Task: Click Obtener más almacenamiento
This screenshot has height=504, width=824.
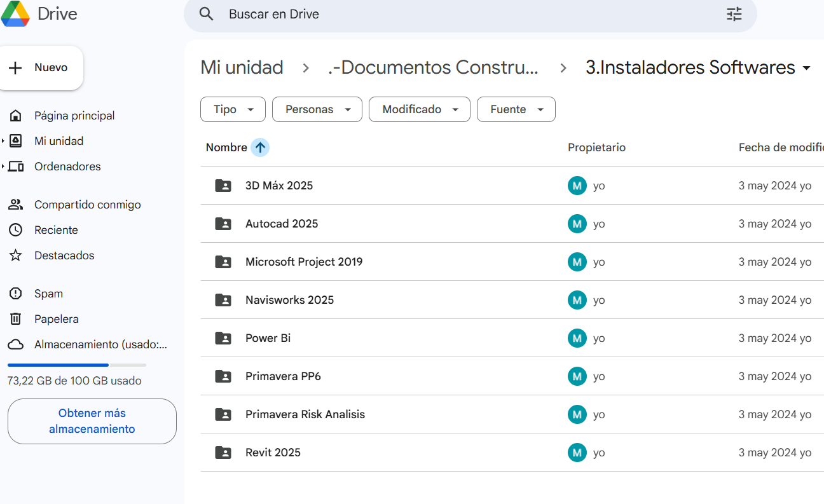Action: click(92, 421)
